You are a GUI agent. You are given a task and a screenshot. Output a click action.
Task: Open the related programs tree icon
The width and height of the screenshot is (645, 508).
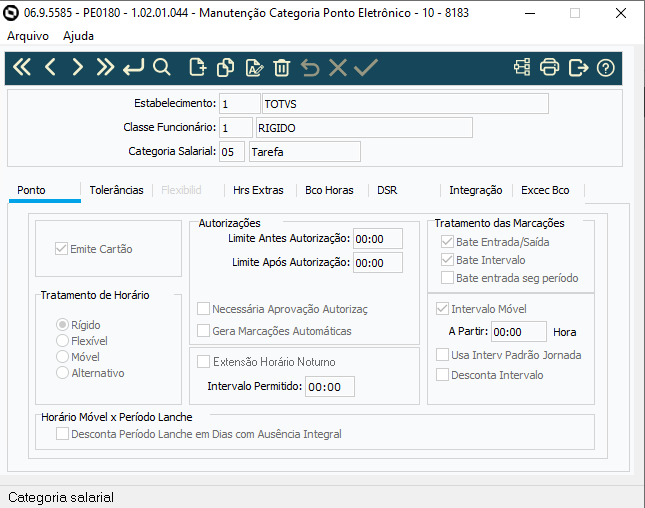coord(522,67)
